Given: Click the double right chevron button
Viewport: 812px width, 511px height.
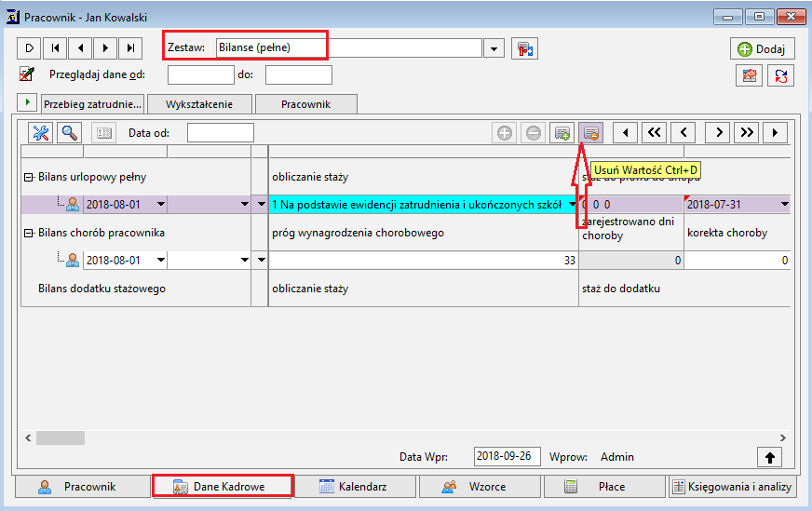Looking at the screenshot, I should click(x=747, y=133).
